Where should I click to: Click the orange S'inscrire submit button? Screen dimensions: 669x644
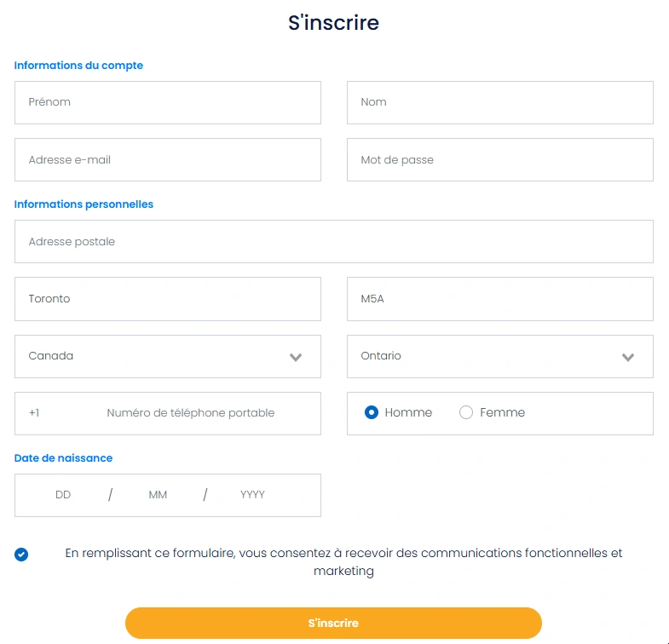pos(333,623)
